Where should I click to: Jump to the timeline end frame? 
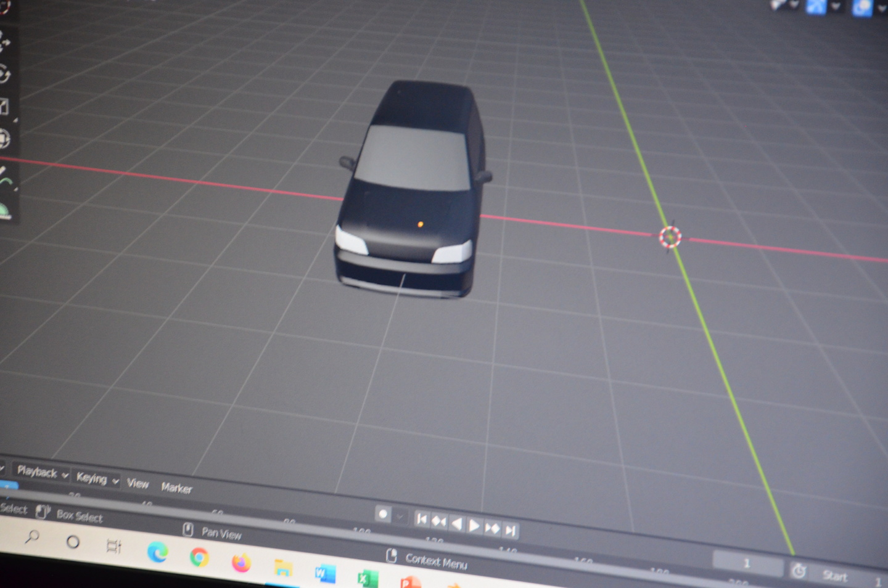coord(510,530)
